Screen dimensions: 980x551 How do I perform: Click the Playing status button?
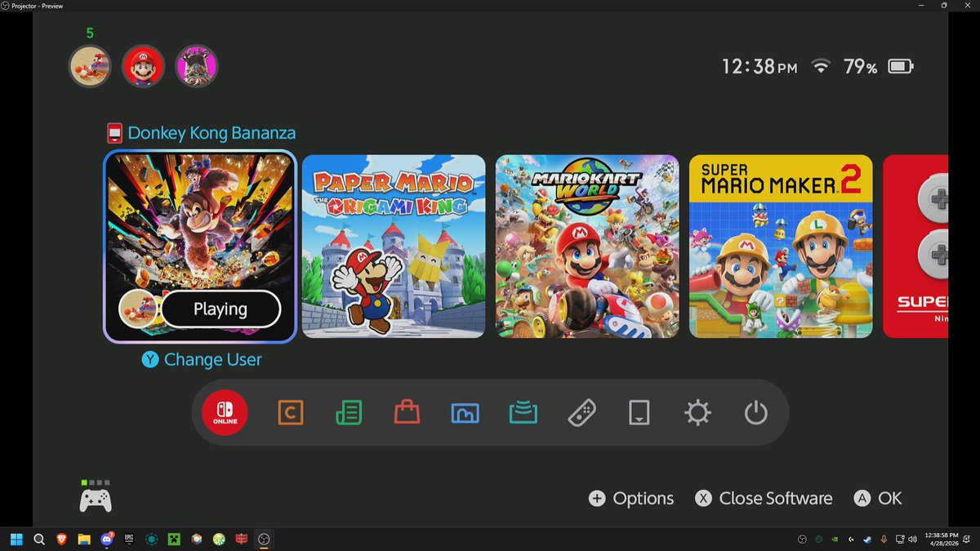[x=220, y=309]
